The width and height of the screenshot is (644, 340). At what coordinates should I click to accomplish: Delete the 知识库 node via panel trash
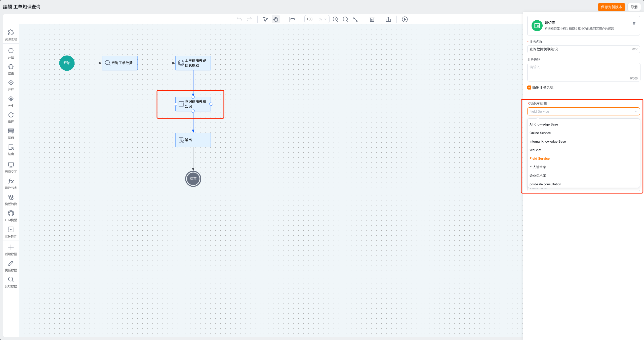pos(634,23)
